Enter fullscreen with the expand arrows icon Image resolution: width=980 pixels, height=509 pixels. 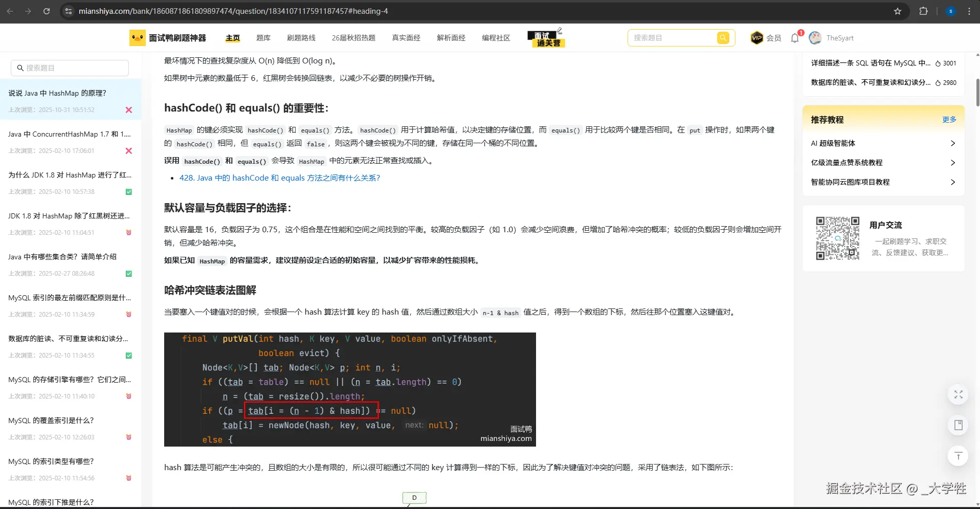click(x=958, y=394)
